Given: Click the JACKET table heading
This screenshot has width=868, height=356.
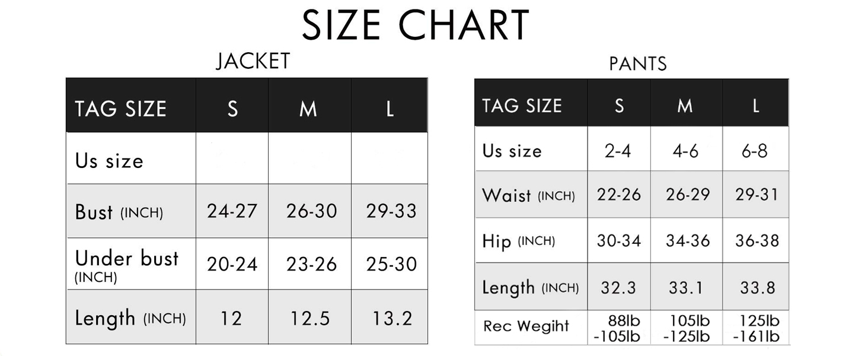Looking at the screenshot, I should click(x=253, y=61).
